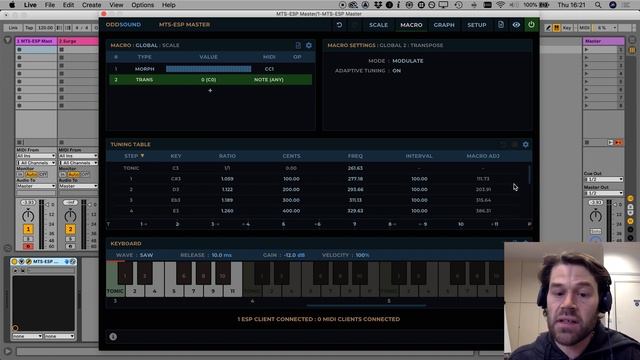Set track 1 Monitor to Auto
Viewport: 640px width, 360px height.
click(31, 174)
